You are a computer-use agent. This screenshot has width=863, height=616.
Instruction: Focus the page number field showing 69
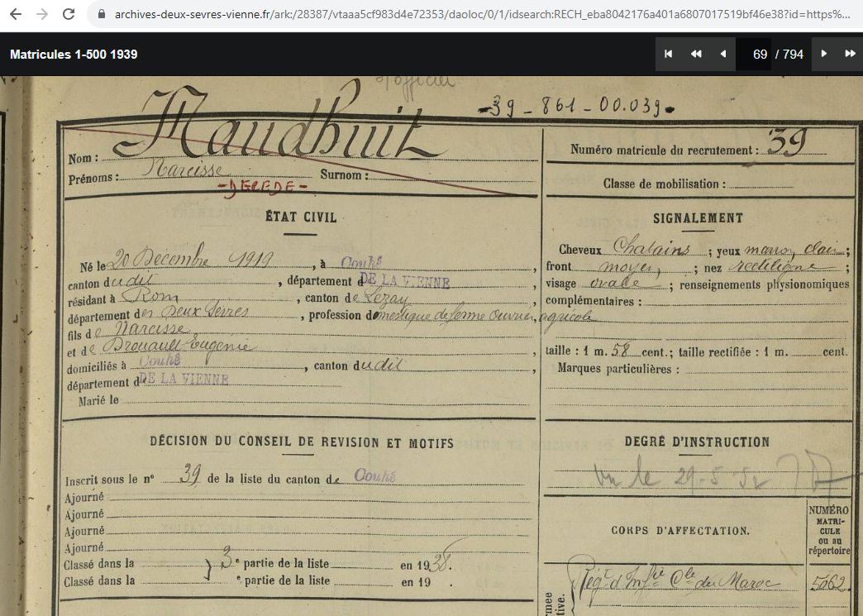click(x=756, y=54)
